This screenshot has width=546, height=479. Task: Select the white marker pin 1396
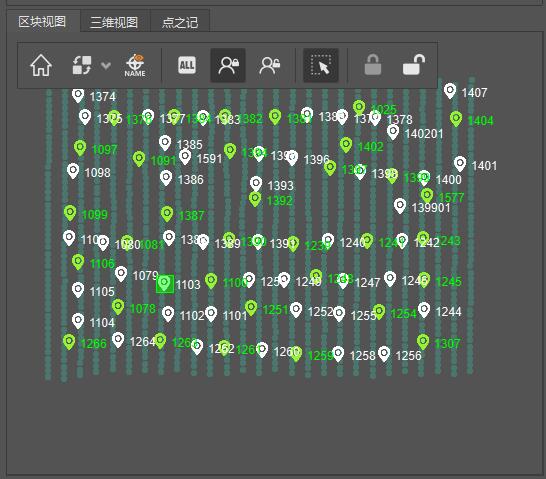[x=292, y=158]
